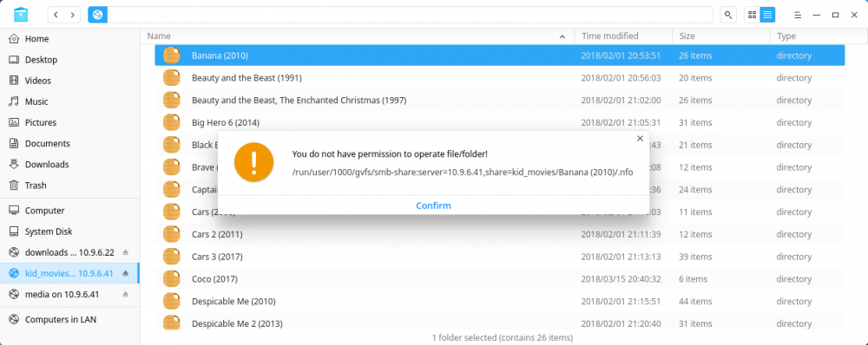868x345 pixels.
Task: Select Beauty and the Beast (1991) folder
Action: point(499,78)
